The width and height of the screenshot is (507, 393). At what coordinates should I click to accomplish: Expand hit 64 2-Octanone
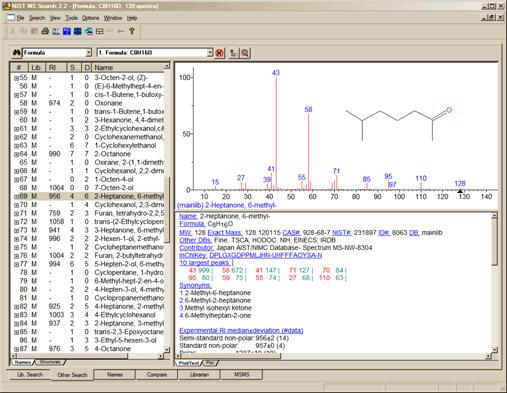[x=16, y=154]
